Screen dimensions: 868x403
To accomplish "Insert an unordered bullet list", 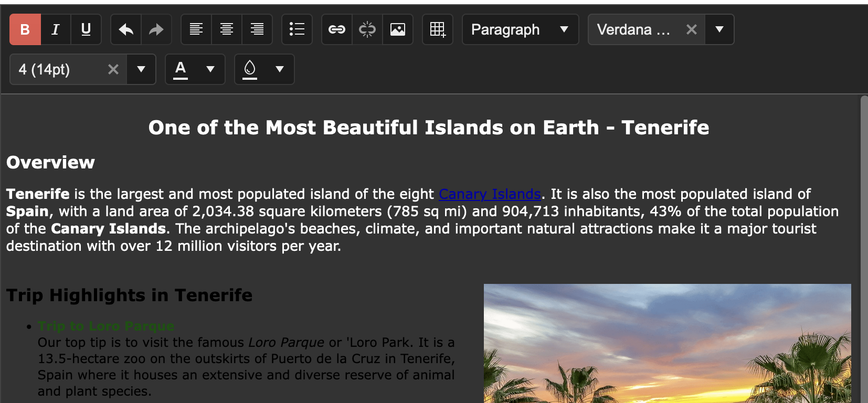I will click(x=297, y=29).
